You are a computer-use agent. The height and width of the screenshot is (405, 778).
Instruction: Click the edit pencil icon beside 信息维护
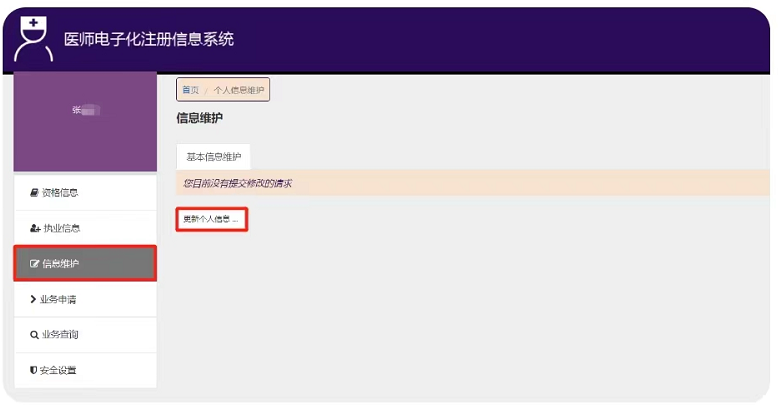tap(34, 264)
